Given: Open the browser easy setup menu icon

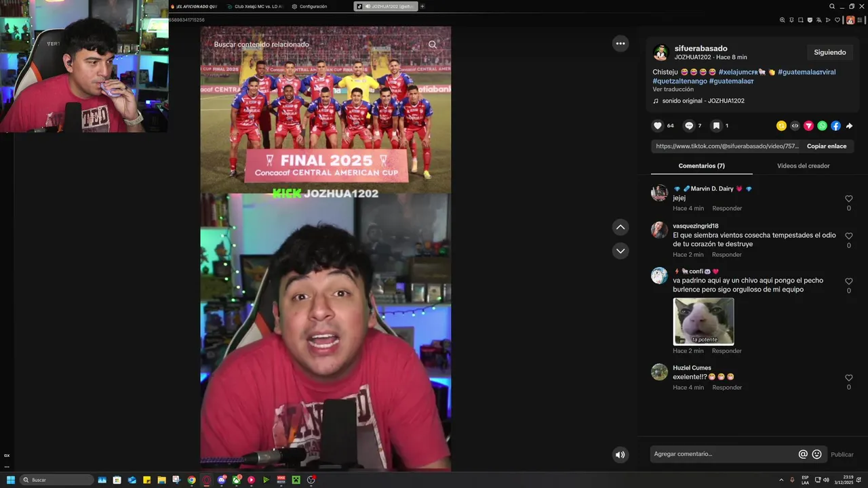Looking at the screenshot, I should [861, 20].
